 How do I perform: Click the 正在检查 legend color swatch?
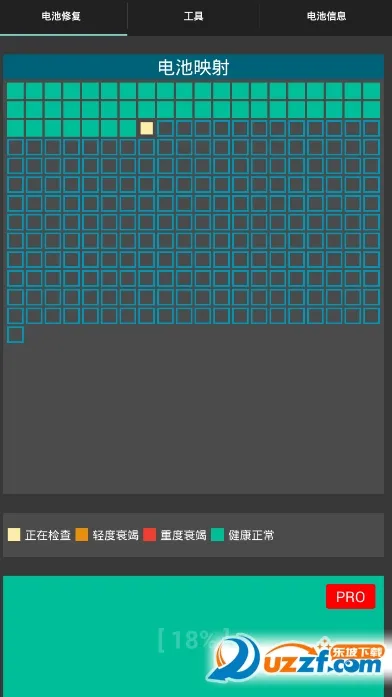(14, 535)
